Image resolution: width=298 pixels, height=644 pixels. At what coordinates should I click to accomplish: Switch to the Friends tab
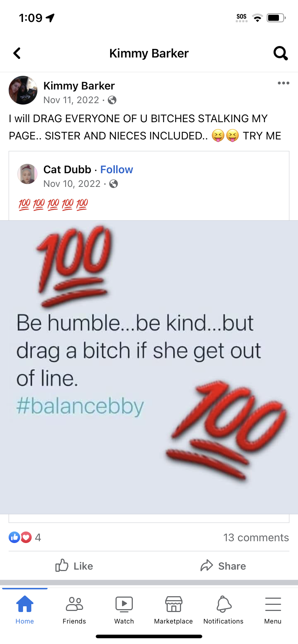click(x=74, y=611)
